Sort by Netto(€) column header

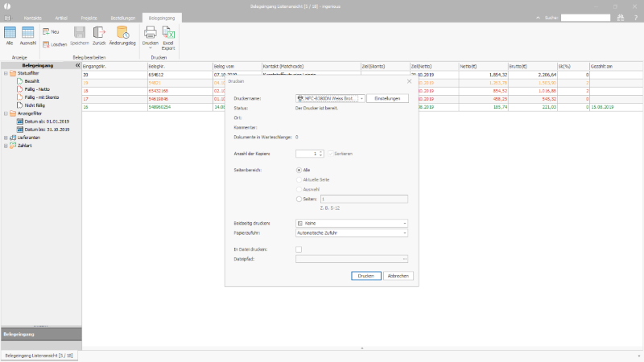click(484, 66)
